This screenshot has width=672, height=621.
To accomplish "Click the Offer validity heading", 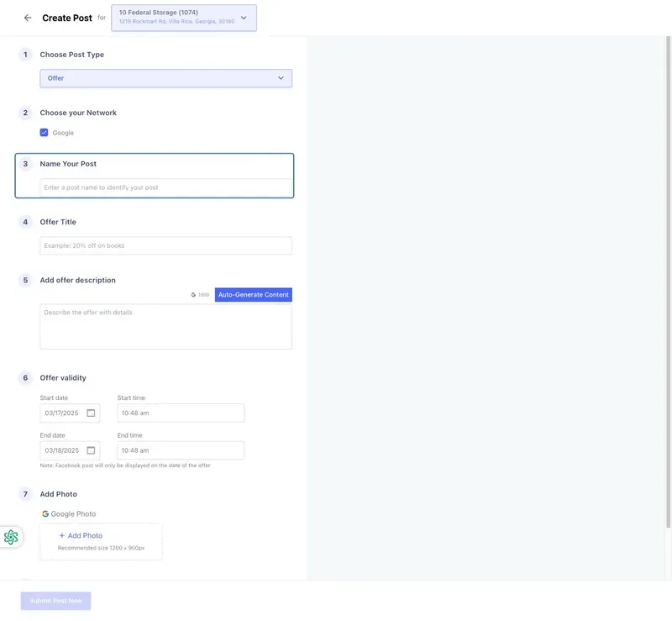I will pyautogui.click(x=63, y=378).
